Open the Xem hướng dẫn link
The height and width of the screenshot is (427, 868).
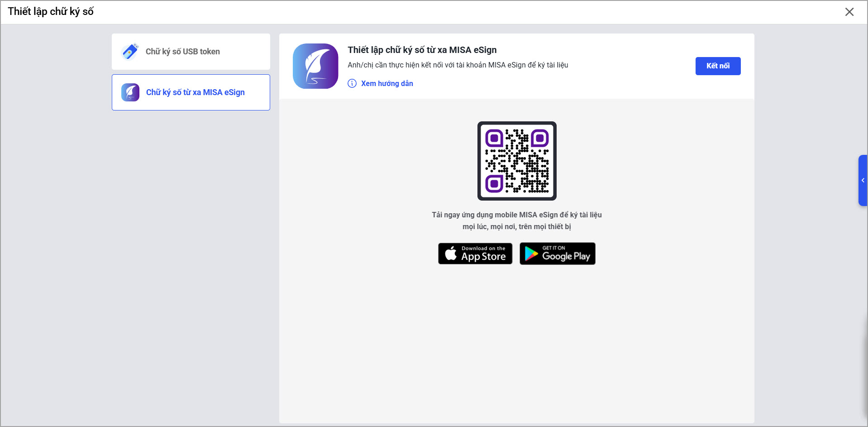387,83
